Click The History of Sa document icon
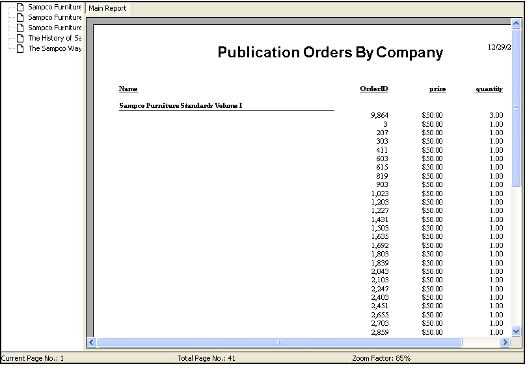The width and height of the screenshot is (528, 378). click(x=21, y=38)
